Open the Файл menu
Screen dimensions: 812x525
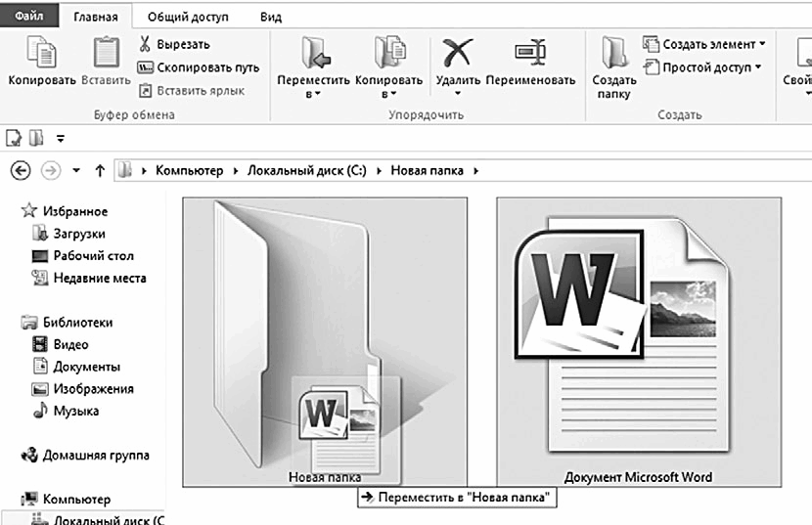[29, 16]
